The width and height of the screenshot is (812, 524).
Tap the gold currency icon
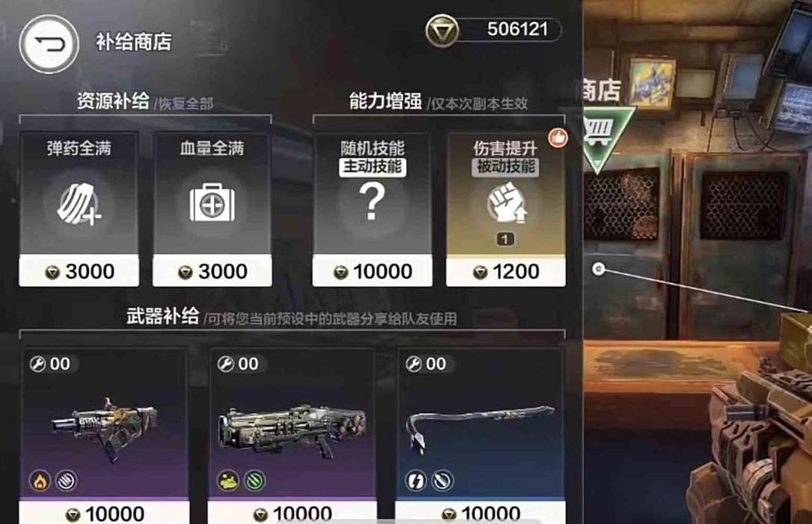coord(442,31)
